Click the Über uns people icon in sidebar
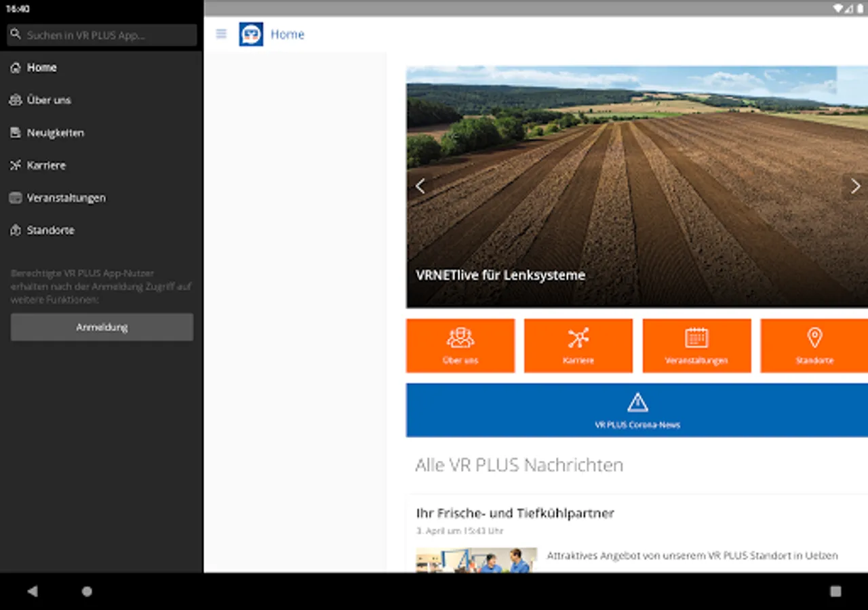The height and width of the screenshot is (610, 868). (16, 100)
